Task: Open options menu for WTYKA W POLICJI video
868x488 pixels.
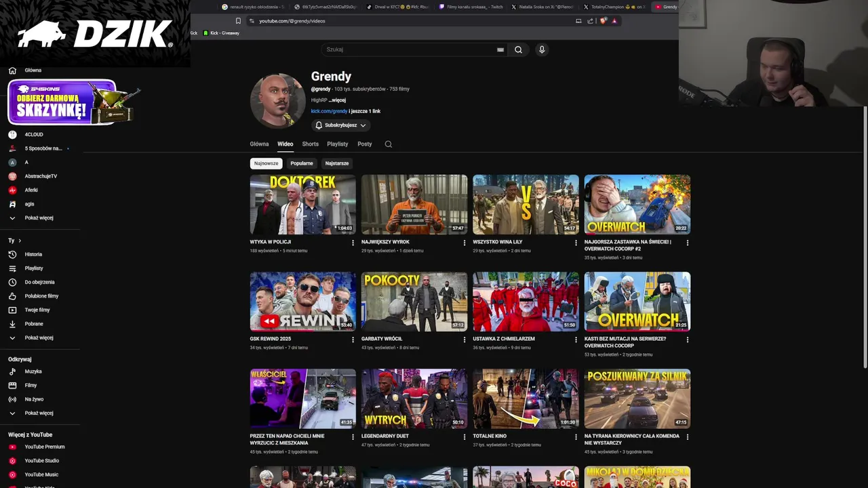Action: [x=353, y=243]
